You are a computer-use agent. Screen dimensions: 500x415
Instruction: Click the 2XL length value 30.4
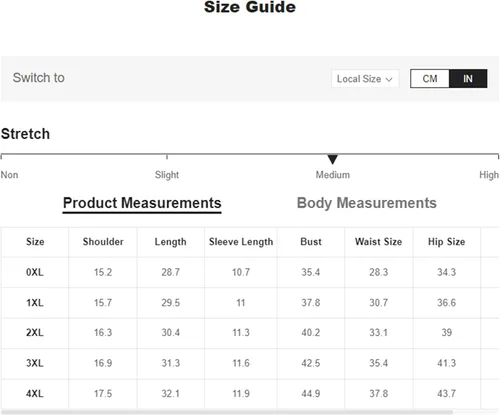click(170, 333)
